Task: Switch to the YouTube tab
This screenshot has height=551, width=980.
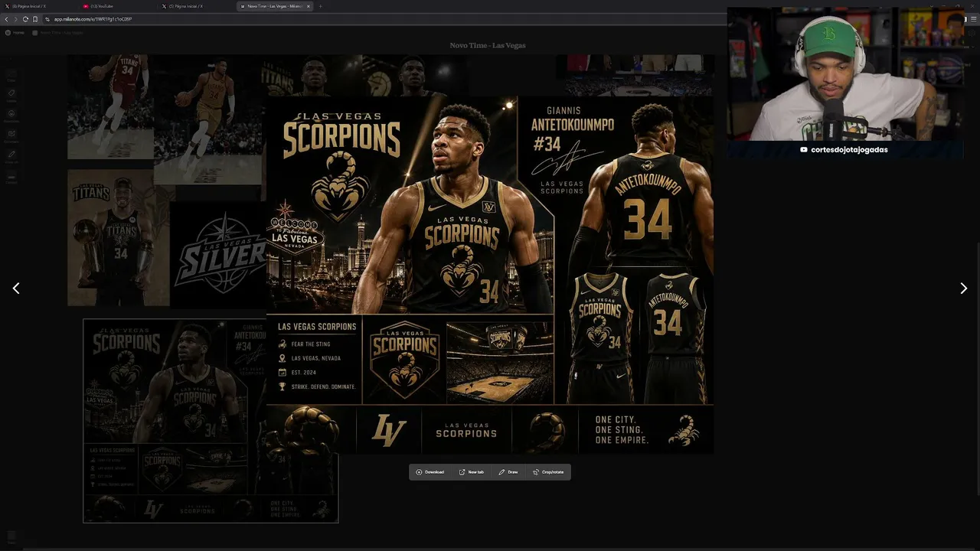Action: [x=117, y=6]
